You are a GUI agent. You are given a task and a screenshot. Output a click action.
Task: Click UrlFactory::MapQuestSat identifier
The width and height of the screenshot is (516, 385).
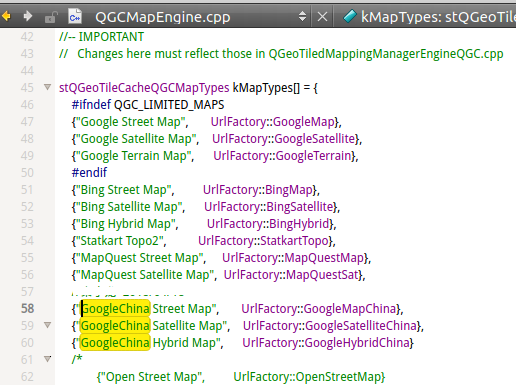click(x=291, y=275)
